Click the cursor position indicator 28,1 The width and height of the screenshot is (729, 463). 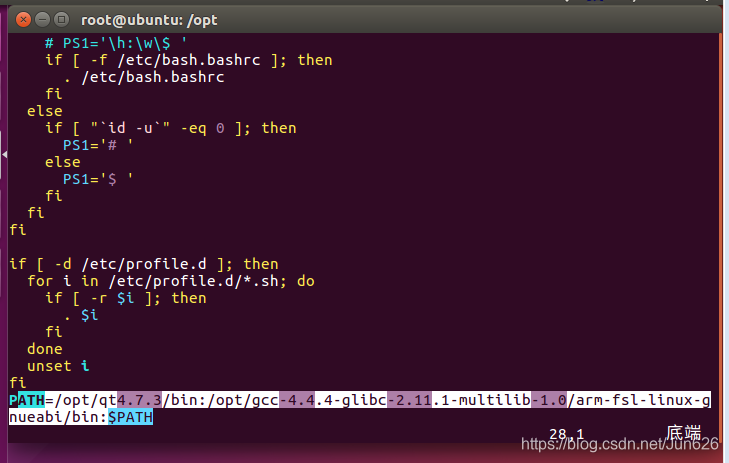pyautogui.click(x=566, y=434)
